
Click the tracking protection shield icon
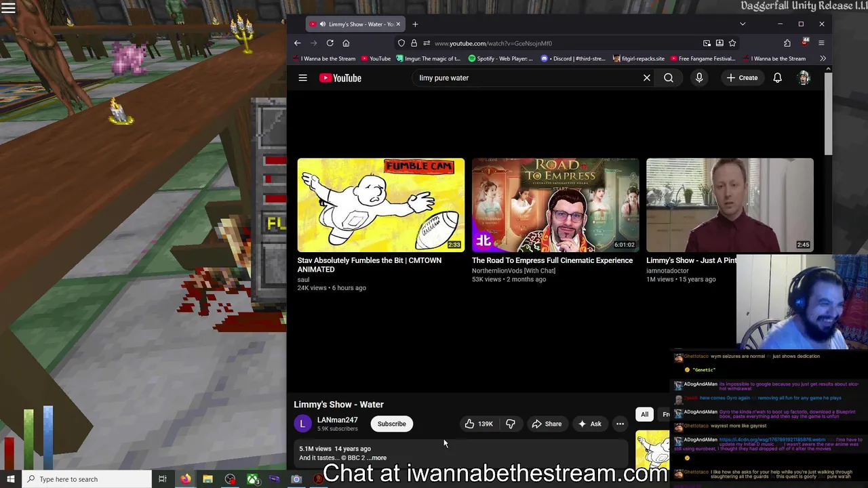click(x=401, y=43)
